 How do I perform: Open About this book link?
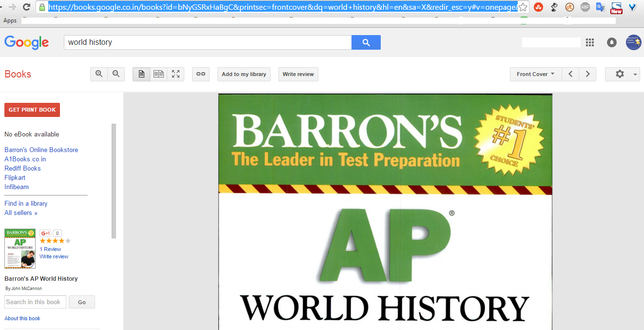[x=22, y=318]
